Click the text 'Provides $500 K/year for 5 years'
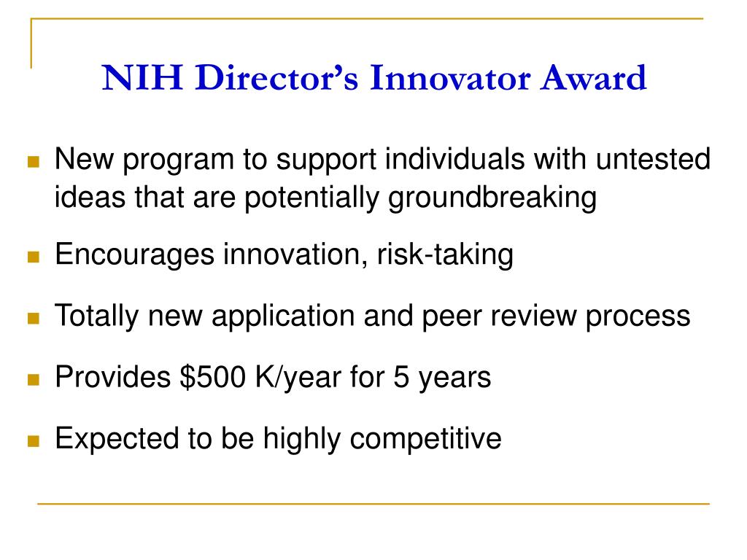The height and width of the screenshot is (560, 747). (273, 378)
